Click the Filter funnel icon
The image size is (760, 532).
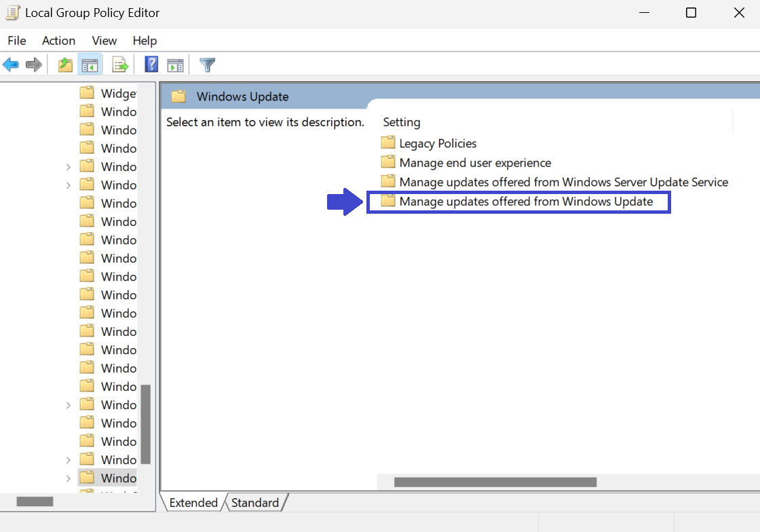[208, 65]
